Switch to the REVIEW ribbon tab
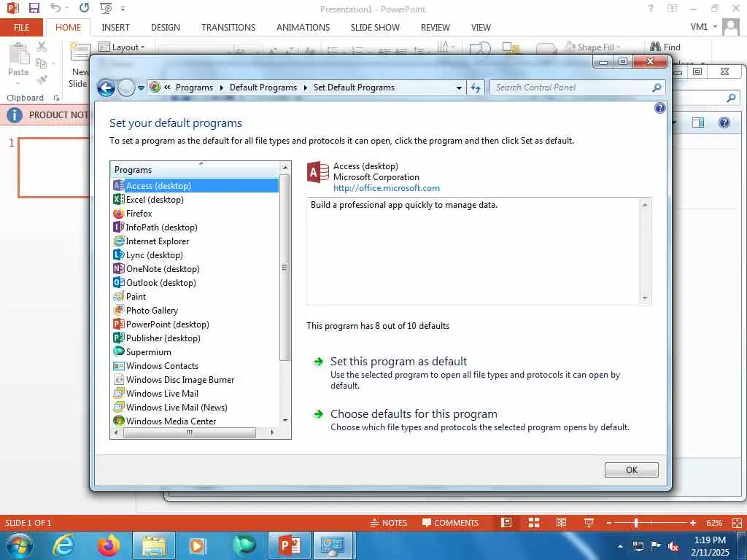This screenshot has width=747, height=560. pyautogui.click(x=435, y=28)
